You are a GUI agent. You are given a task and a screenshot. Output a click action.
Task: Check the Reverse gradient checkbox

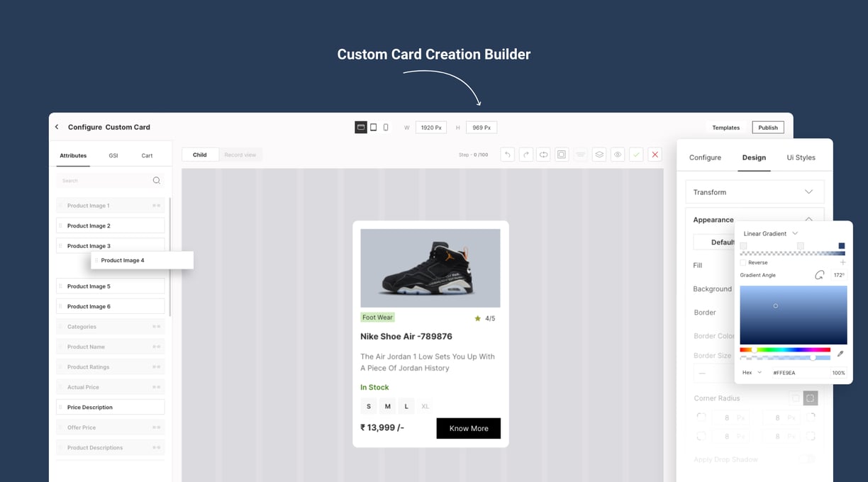click(743, 262)
